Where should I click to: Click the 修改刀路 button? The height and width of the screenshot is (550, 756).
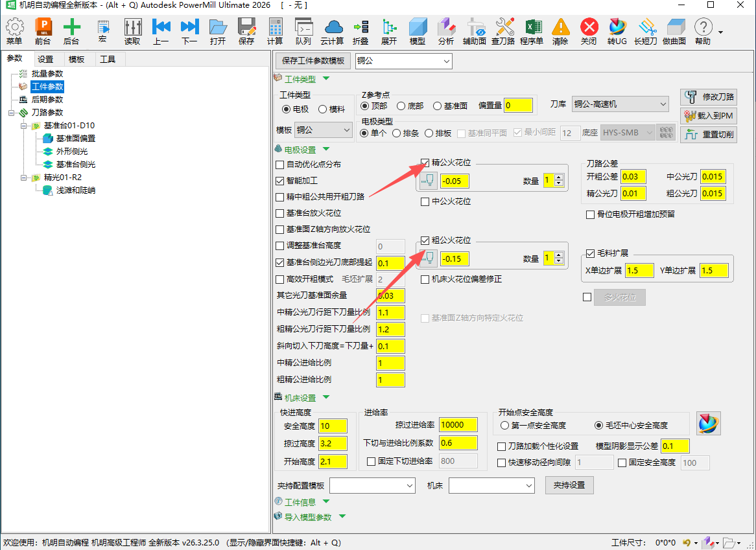click(x=709, y=97)
